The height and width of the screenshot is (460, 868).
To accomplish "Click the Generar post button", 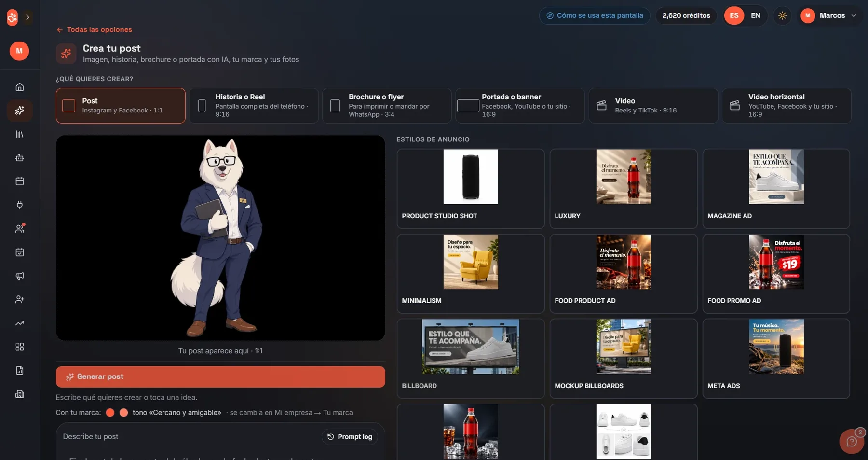I will tap(220, 376).
